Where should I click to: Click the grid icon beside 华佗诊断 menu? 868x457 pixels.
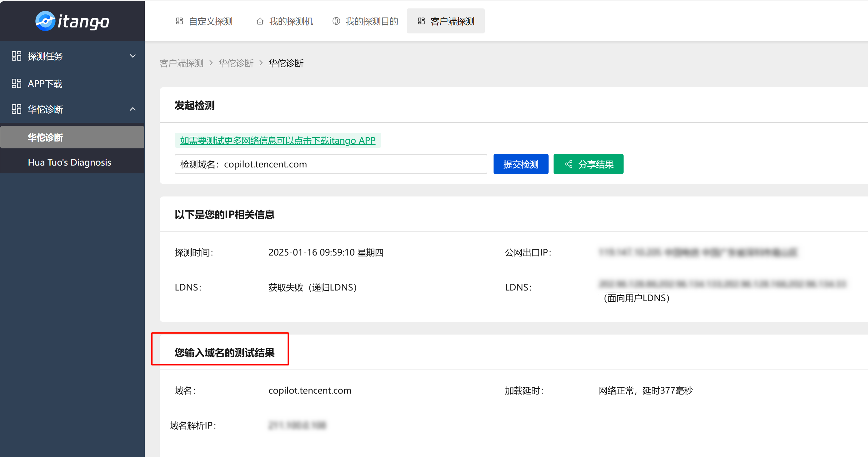point(16,109)
